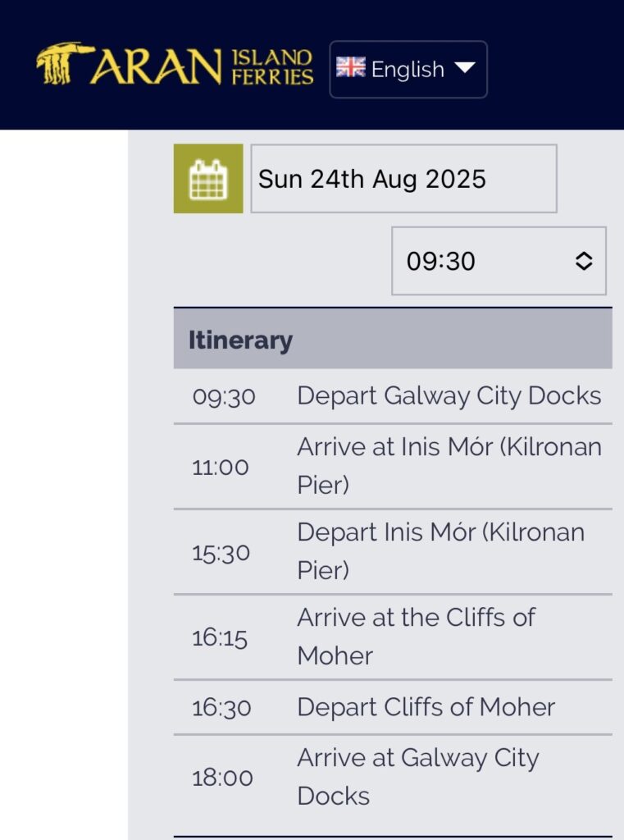
Task: Click the white arrow beside English
Action: (465, 68)
